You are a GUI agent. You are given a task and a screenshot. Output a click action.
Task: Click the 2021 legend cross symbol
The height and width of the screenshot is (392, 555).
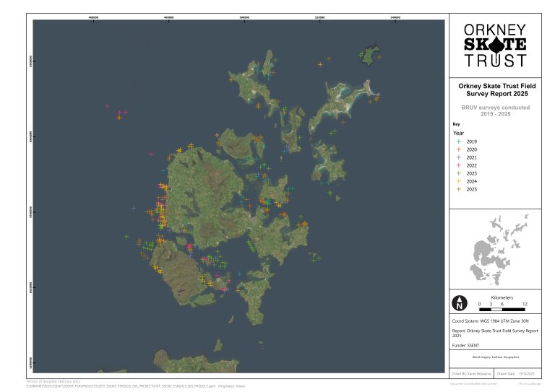(457, 157)
